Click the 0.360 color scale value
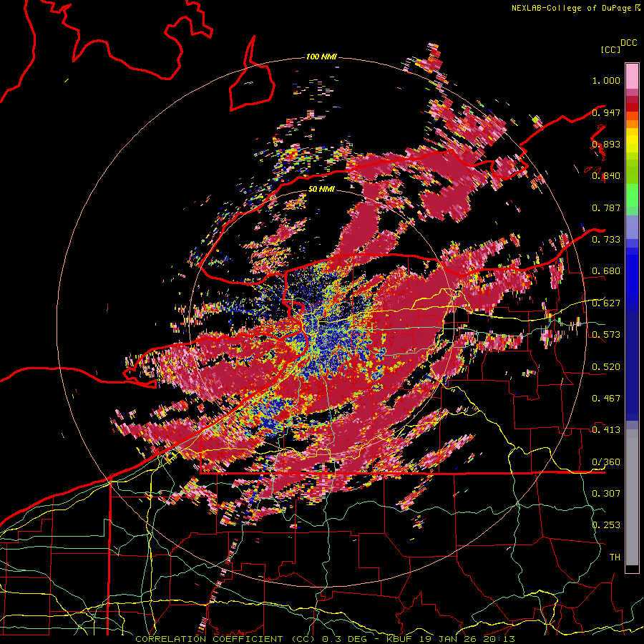Viewport: 644px width, 644px height. coord(606,462)
